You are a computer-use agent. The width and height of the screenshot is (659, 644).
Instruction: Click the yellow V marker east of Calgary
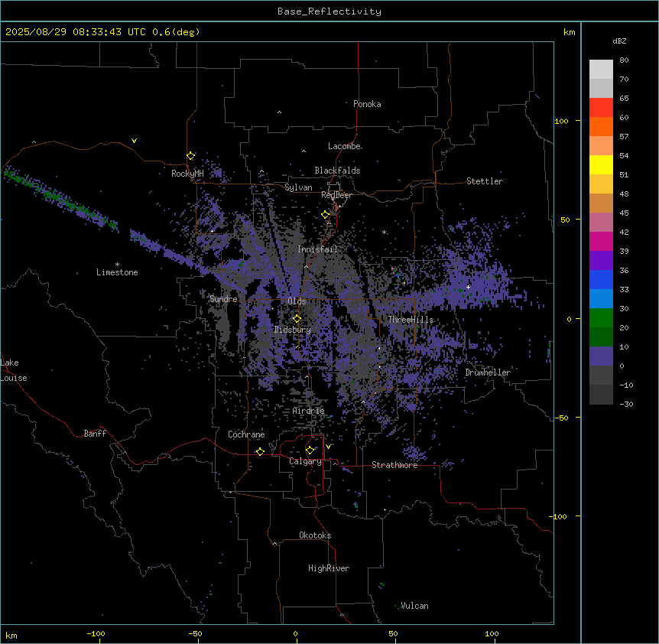click(x=328, y=447)
